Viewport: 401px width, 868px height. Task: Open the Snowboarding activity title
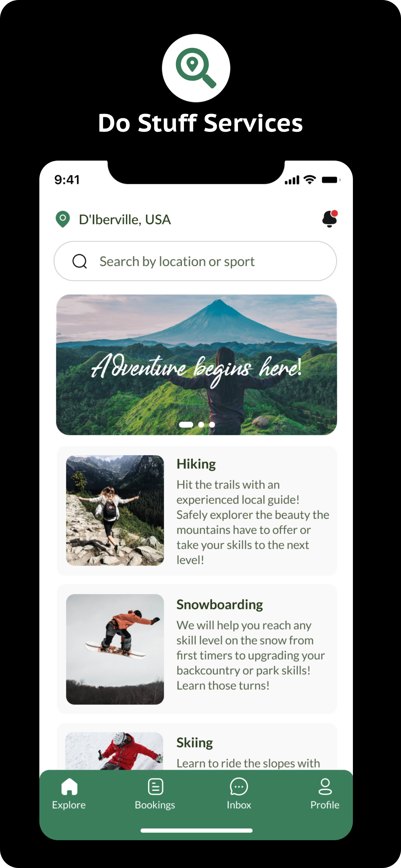tap(220, 605)
